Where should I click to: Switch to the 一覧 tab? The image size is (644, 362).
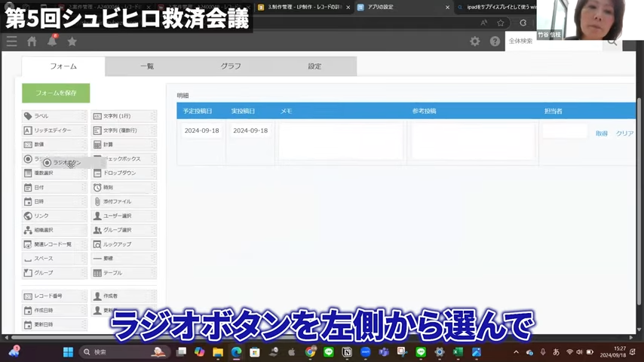pyautogui.click(x=147, y=66)
